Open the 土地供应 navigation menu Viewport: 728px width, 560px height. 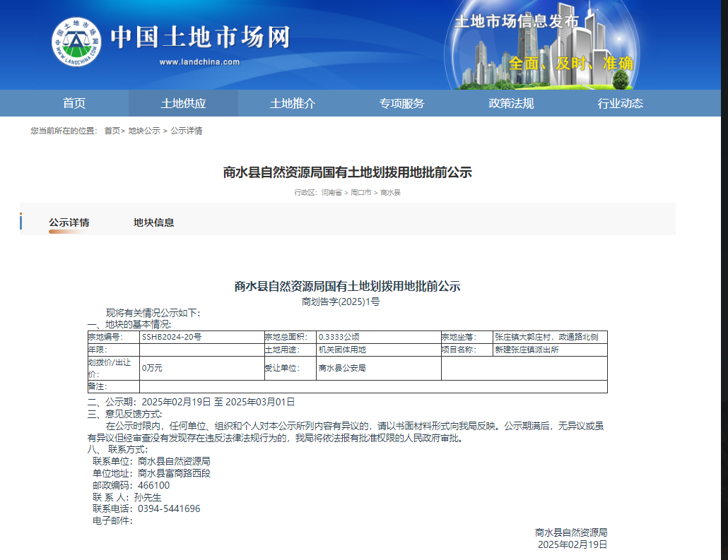183,103
